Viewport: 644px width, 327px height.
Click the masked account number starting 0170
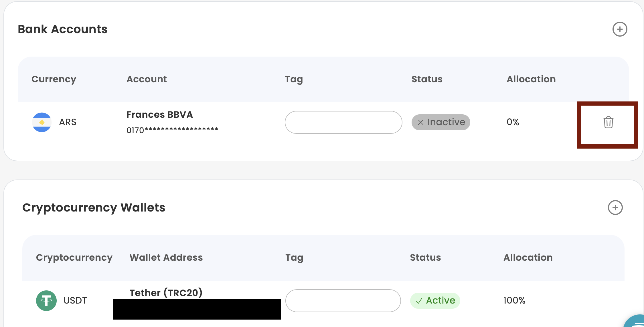[x=172, y=130]
